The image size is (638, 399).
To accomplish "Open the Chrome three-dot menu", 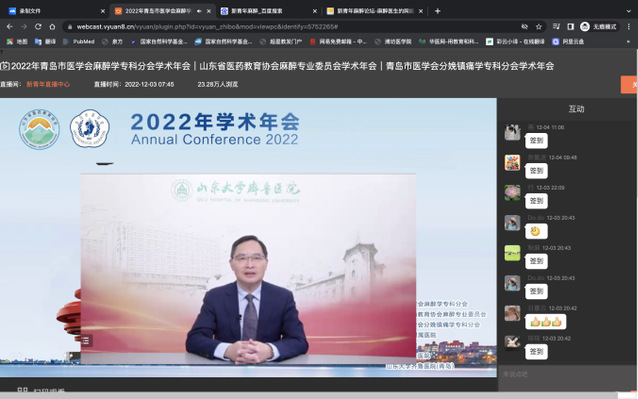I will (x=629, y=27).
